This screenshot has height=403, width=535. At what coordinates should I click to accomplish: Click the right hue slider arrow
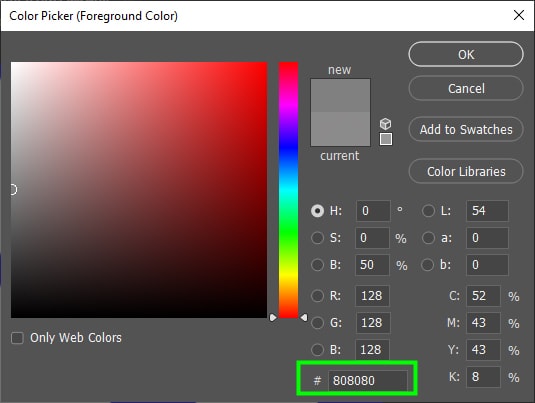pyautogui.click(x=304, y=318)
